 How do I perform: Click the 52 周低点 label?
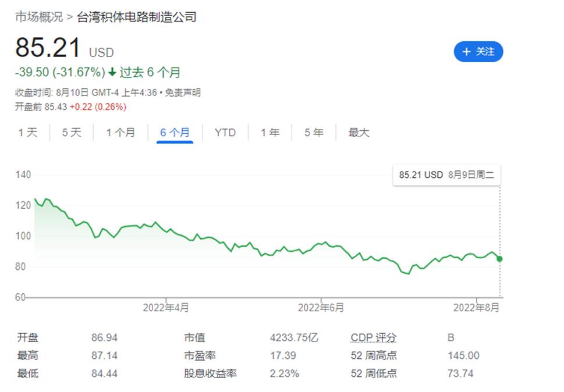click(x=374, y=373)
